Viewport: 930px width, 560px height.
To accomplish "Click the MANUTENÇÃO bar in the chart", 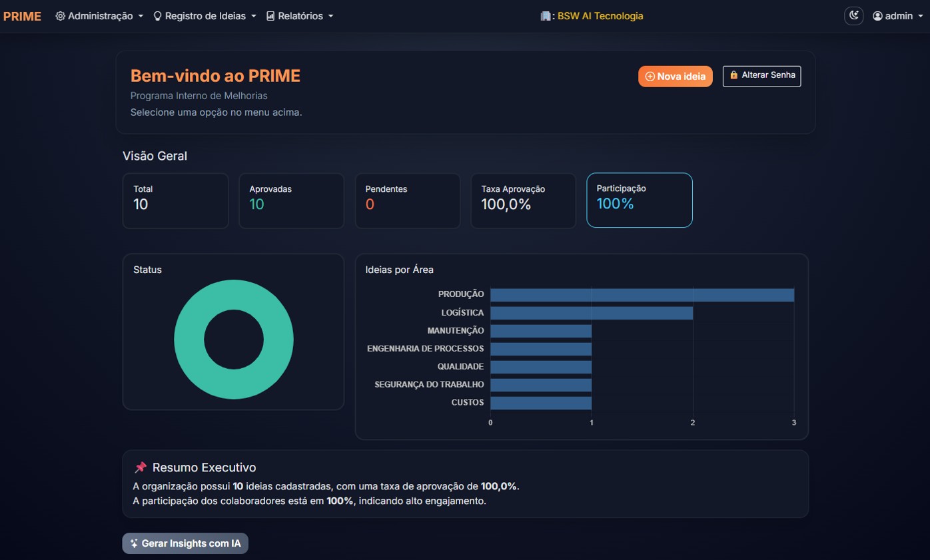I will 541,331.
